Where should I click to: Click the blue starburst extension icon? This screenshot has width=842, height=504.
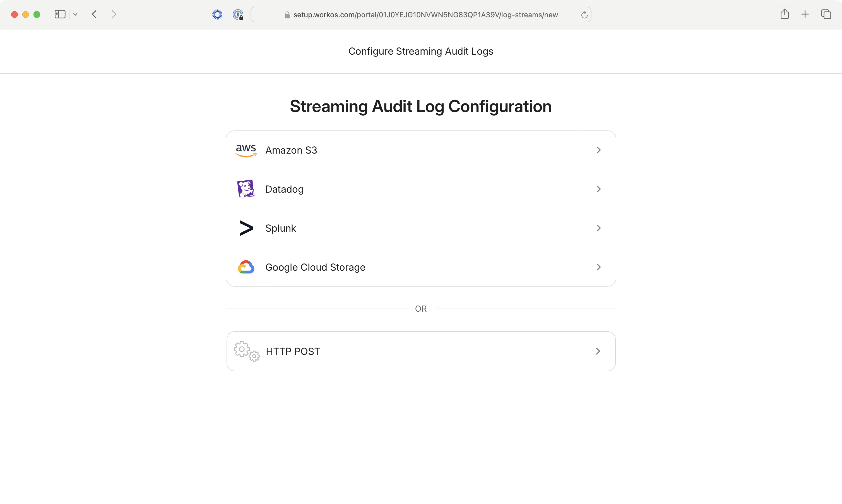pos(217,14)
